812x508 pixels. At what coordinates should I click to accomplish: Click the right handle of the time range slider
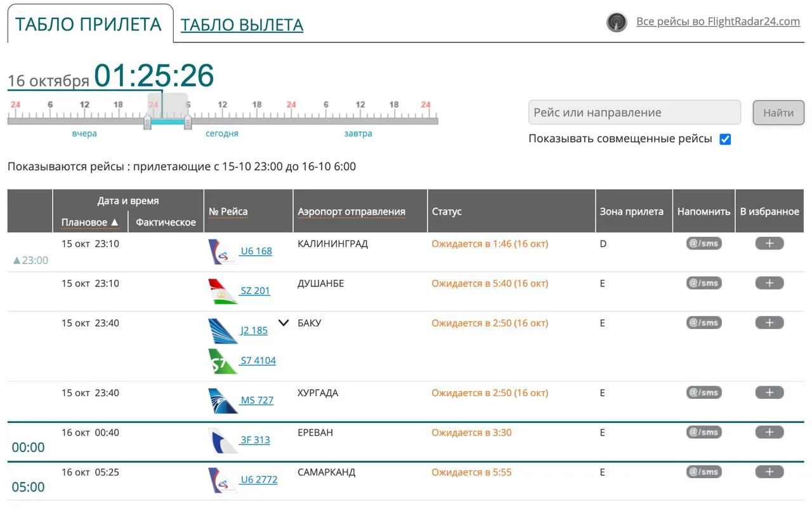point(188,122)
